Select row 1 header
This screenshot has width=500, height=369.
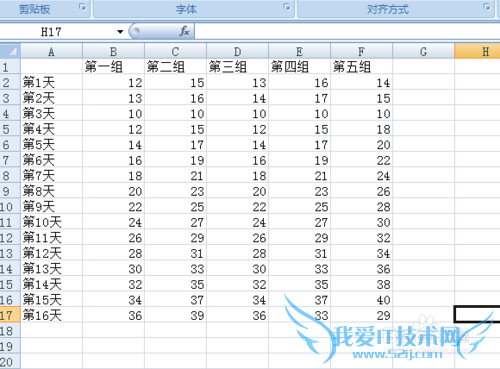click(10, 67)
